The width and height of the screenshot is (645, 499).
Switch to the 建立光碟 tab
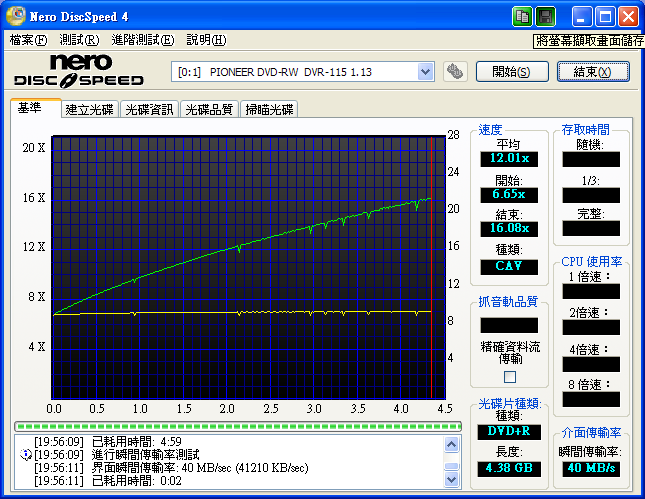[x=89, y=109]
